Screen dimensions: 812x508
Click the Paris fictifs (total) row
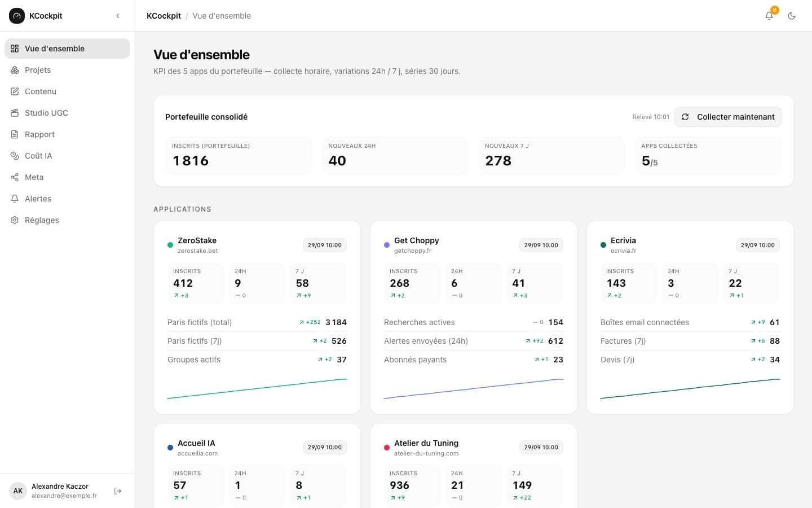click(x=257, y=322)
